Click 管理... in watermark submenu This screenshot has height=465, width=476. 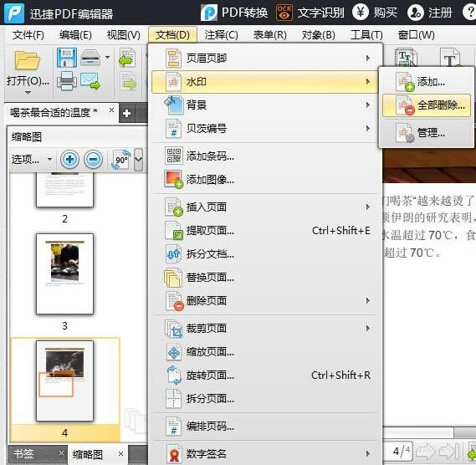[427, 133]
